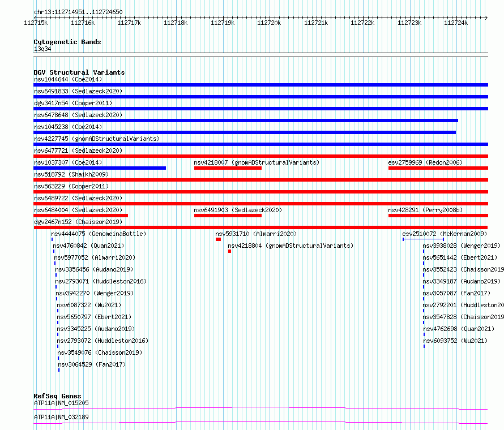Click the RefSeq Genes track heading
Viewport: 504px width, 430px height.
click(57, 396)
